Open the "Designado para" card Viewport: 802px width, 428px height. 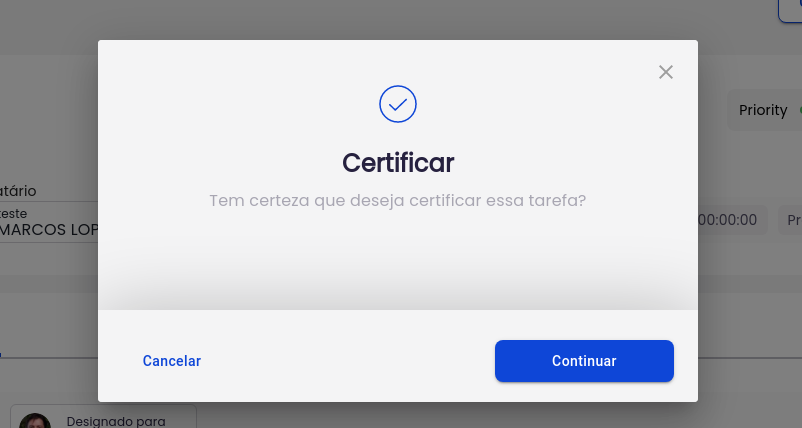(x=103, y=417)
